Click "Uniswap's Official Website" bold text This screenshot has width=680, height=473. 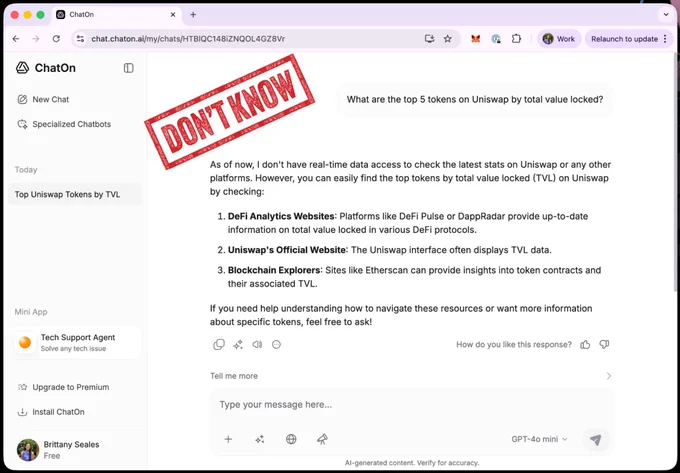coord(288,250)
